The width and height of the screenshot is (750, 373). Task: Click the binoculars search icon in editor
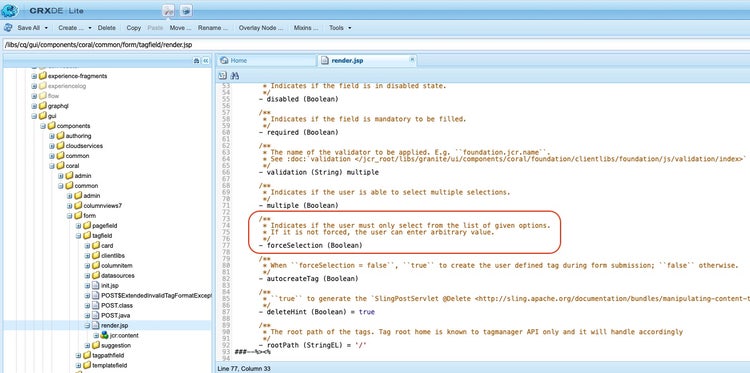tap(234, 76)
